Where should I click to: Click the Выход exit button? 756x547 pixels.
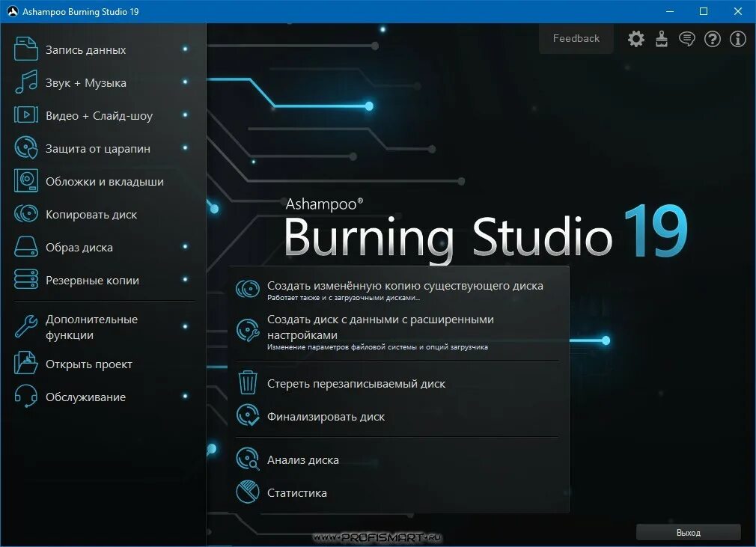coord(688,533)
